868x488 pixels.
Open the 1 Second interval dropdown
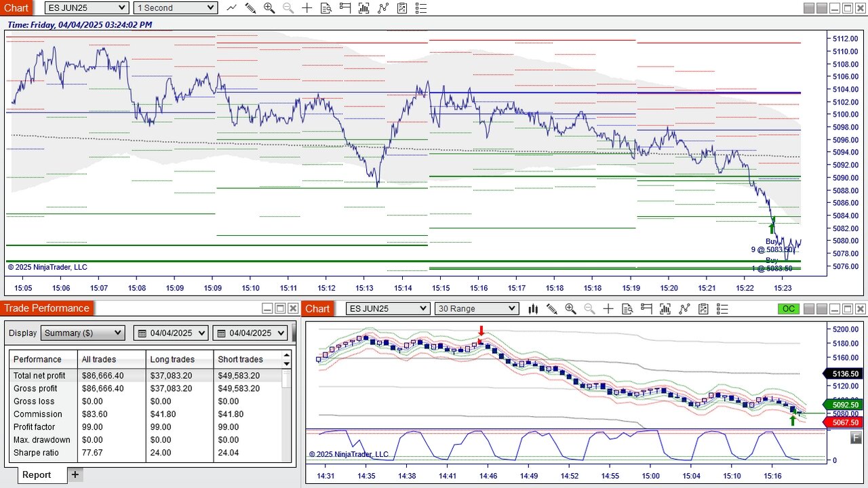[x=175, y=7]
